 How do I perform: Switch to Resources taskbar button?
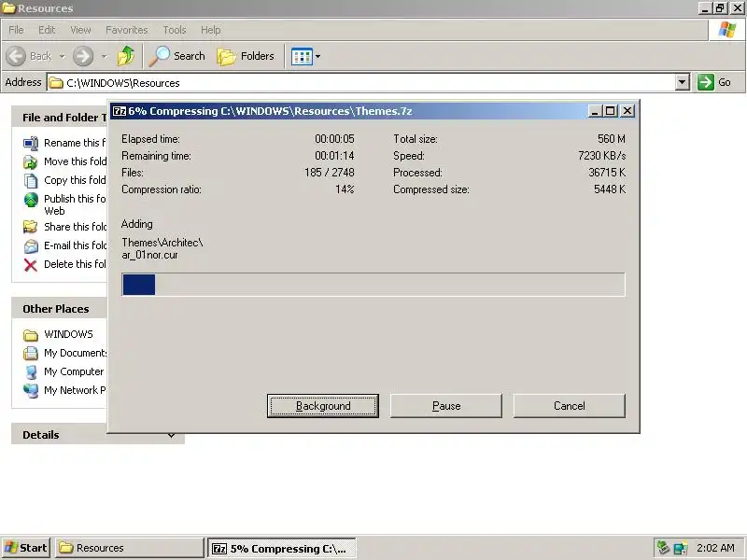point(130,548)
